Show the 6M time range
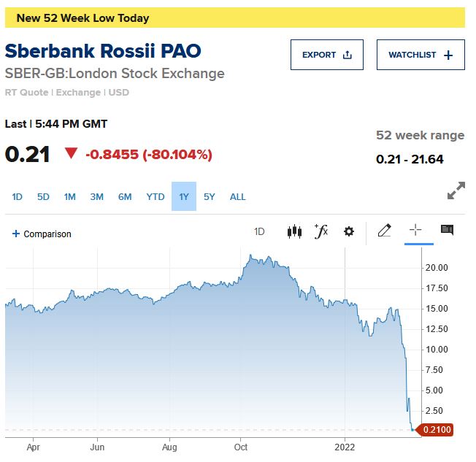The height and width of the screenshot is (462, 476). (x=125, y=197)
